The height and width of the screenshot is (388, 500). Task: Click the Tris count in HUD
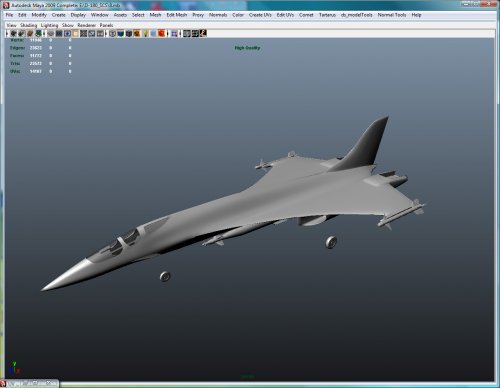click(36, 64)
